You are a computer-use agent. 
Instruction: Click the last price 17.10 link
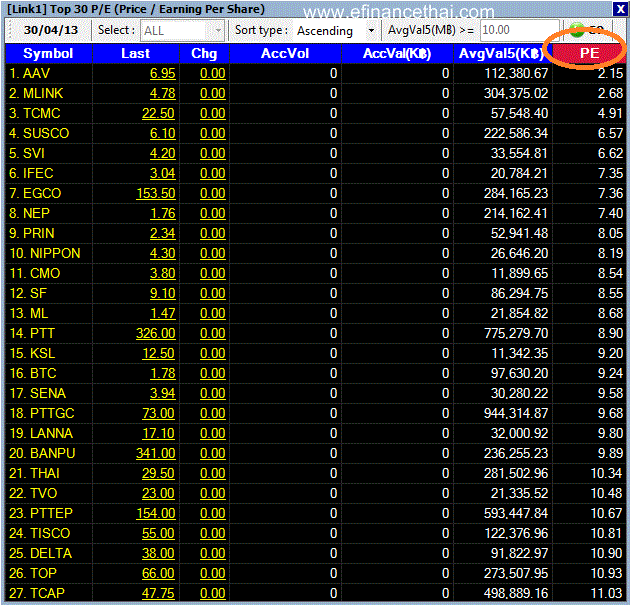159,434
